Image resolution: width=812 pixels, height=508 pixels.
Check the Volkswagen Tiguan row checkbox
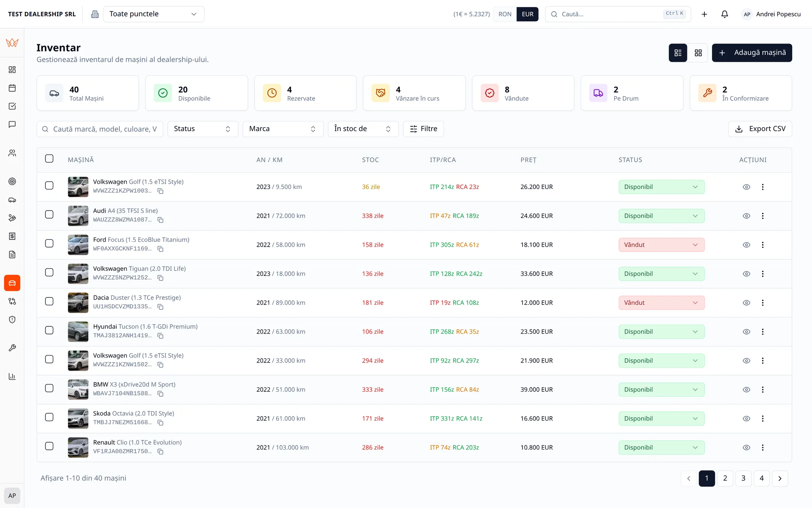click(x=49, y=272)
